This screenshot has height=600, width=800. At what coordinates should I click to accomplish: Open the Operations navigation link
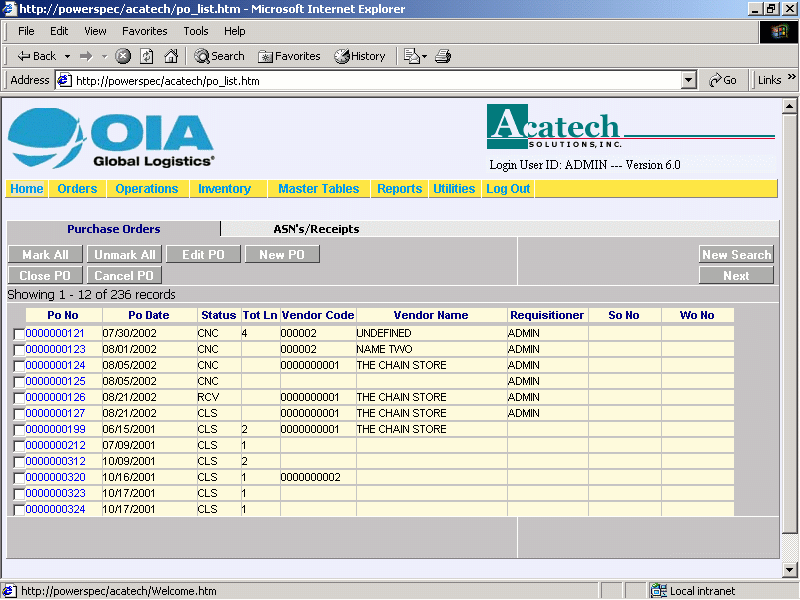coord(147,189)
